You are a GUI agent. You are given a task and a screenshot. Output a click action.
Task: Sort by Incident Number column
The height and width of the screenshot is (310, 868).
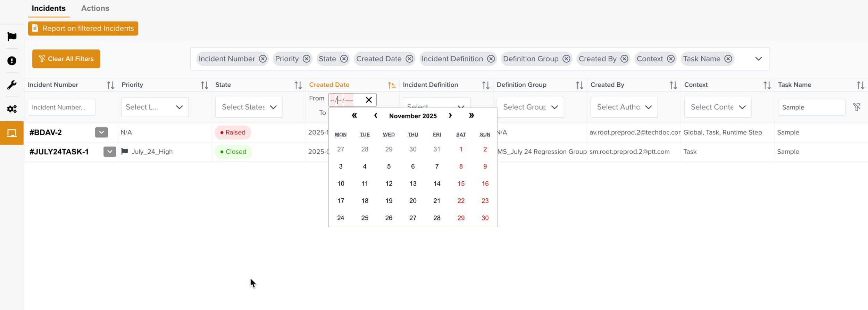(110, 85)
